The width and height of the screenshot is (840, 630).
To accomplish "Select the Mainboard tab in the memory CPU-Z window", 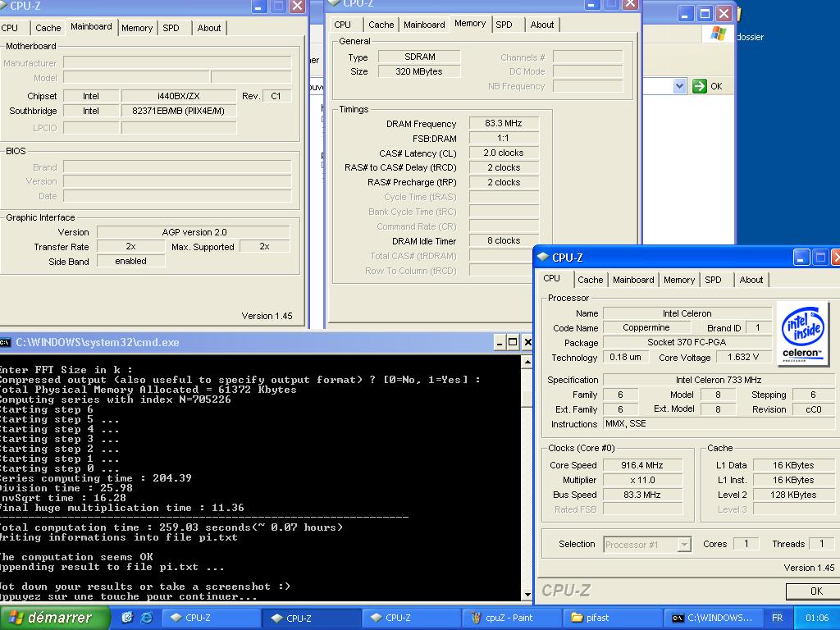I will click(424, 25).
